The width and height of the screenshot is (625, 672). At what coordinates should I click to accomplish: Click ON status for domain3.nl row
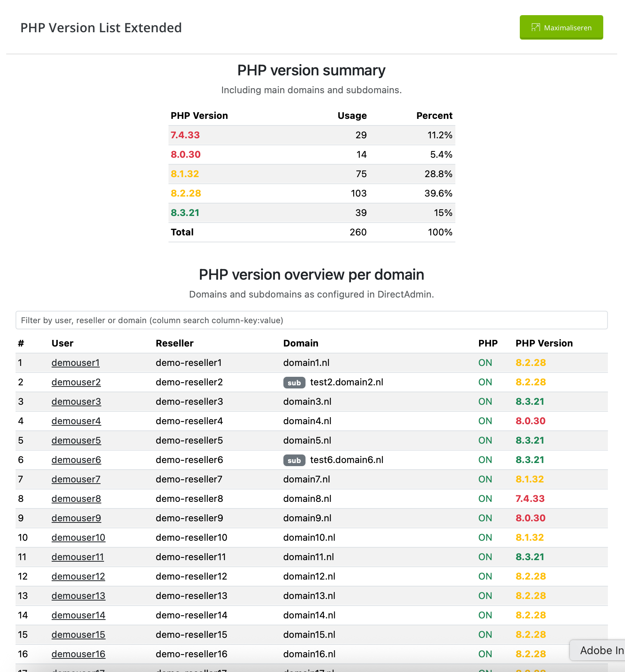coord(485,402)
